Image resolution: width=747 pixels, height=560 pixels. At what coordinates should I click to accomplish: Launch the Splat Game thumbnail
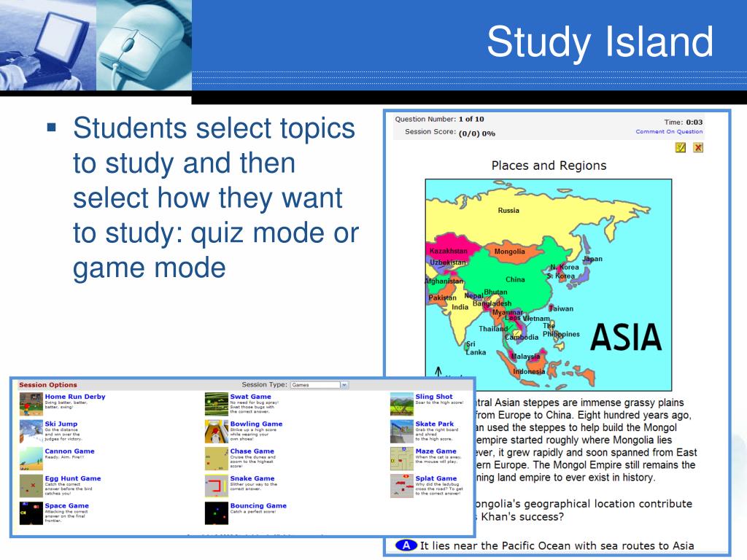(x=402, y=486)
